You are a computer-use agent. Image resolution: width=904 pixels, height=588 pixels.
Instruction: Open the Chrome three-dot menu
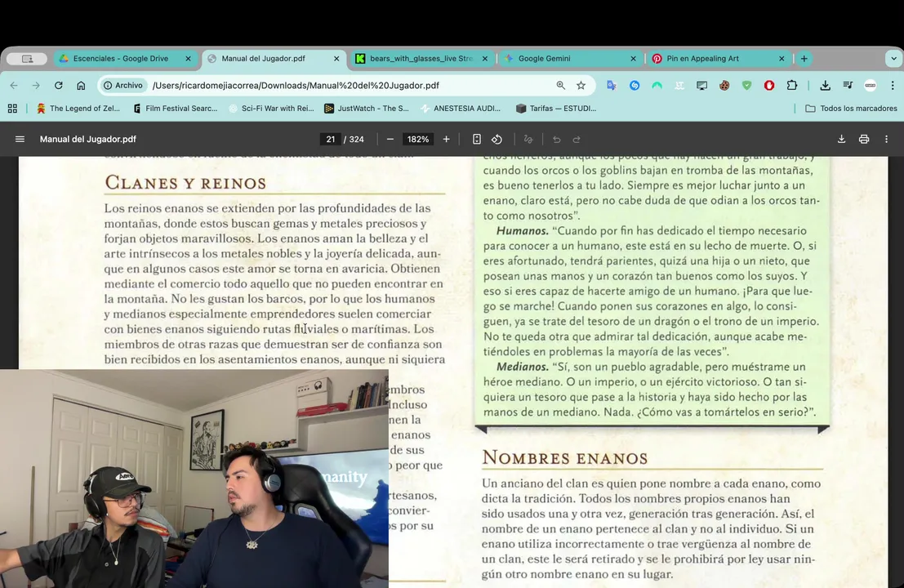pyautogui.click(x=893, y=85)
